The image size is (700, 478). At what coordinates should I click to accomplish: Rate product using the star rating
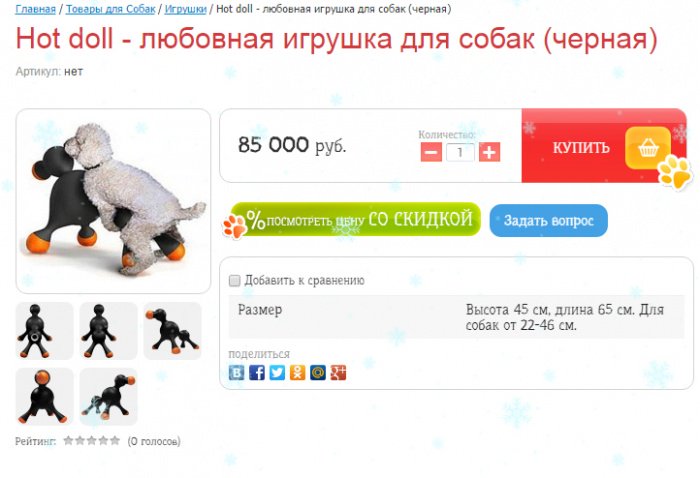pos(92,441)
